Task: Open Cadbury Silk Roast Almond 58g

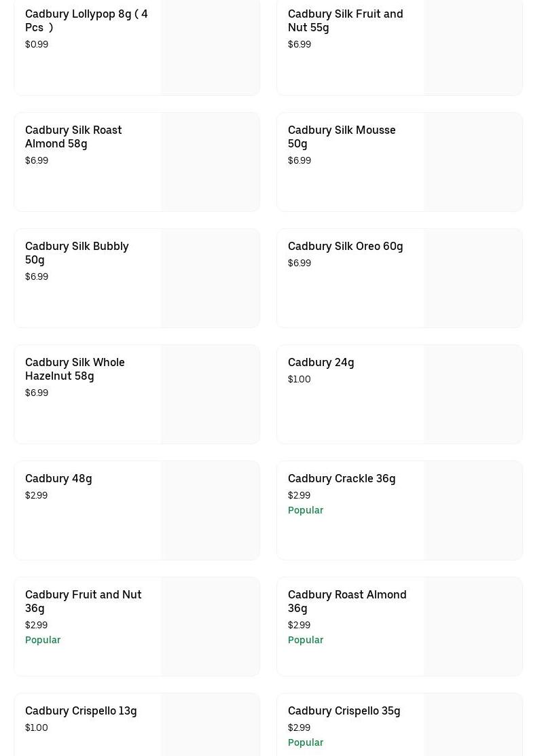Action: 73,137
